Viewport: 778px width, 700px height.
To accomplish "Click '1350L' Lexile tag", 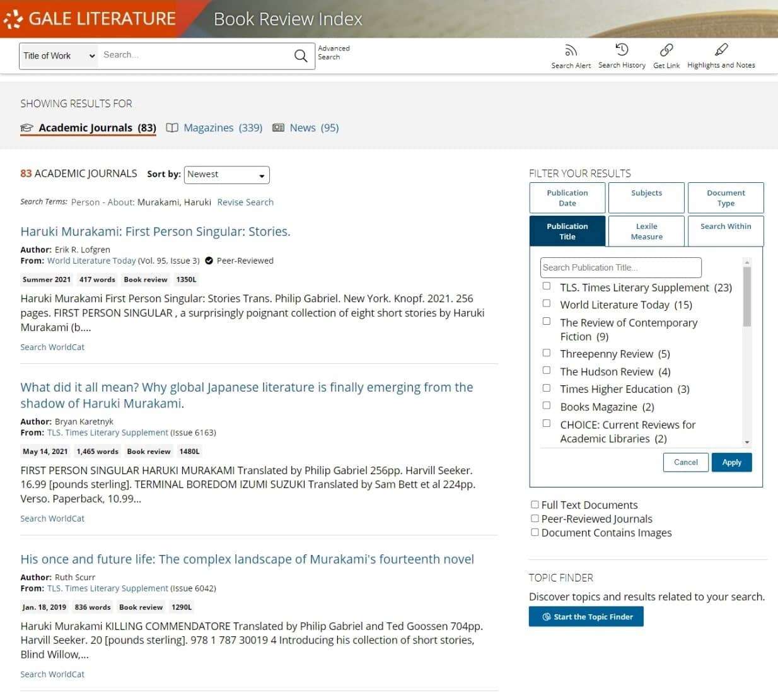I will tap(186, 280).
